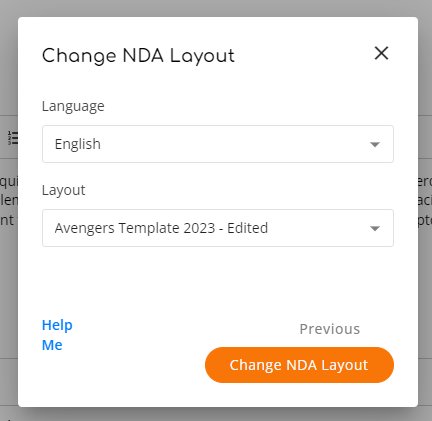432x421 pixels.
Task: Click the word Me in help link
Action: click(x=52, y=345)
